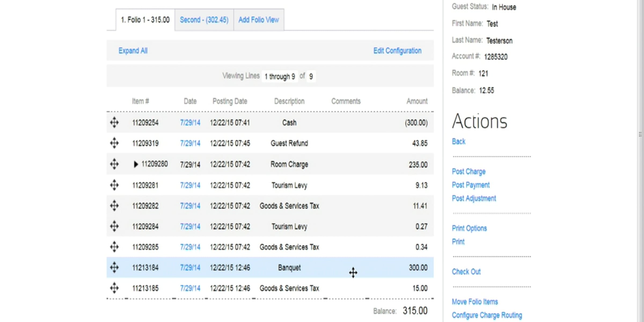Switch to the Second folio tab
Screen dimensions: 644x322
coord(204,20)
